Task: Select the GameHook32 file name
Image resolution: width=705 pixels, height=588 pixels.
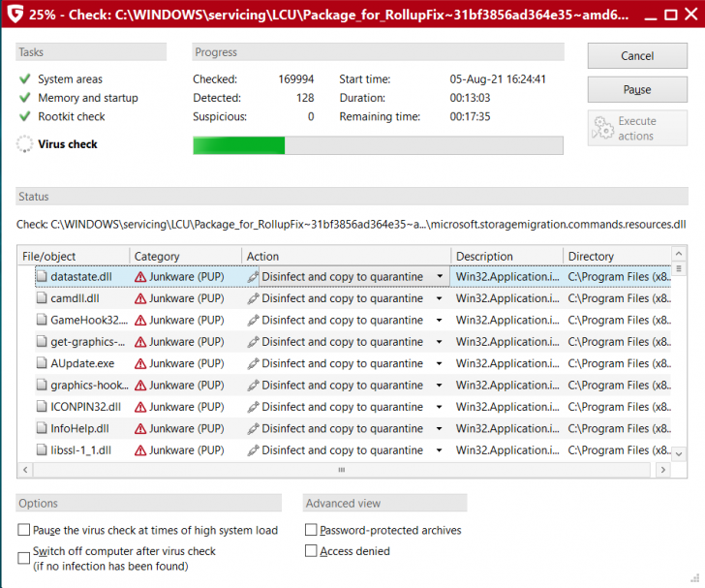Action: click(x=89, y=320)
